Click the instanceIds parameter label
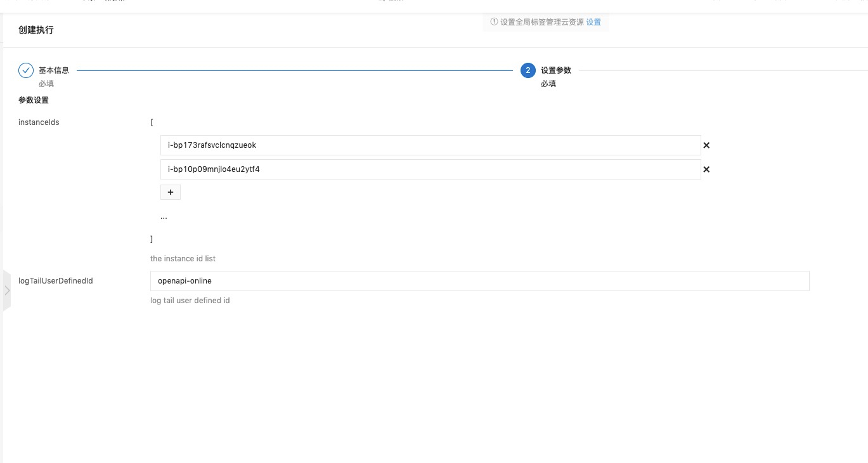Viewport: 868px width, 463px height. pos(39,122)
